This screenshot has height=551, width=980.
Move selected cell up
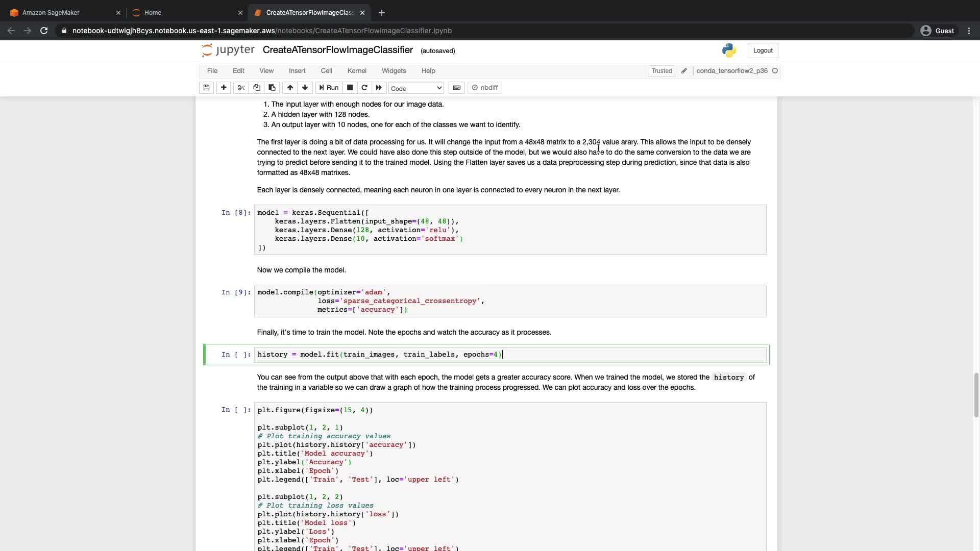(290, 88)
